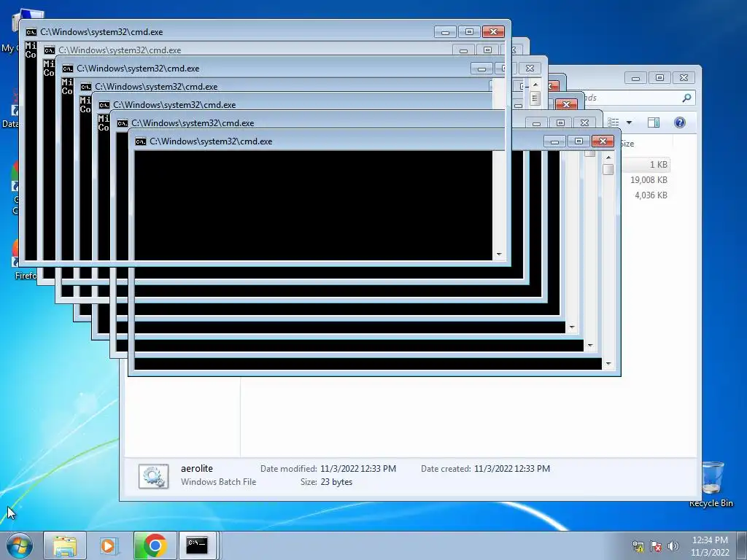Change view using Explorer's view icon
Image resolution: width=747 pixels, height=560 pixels.
pos(614,122)
